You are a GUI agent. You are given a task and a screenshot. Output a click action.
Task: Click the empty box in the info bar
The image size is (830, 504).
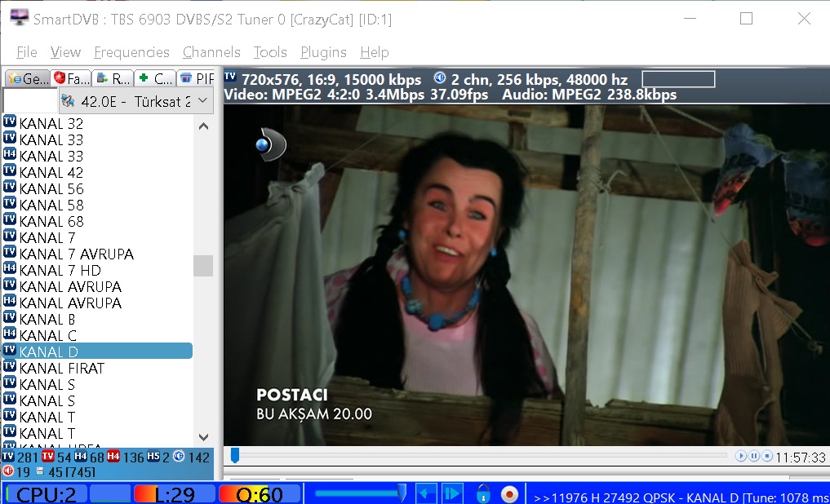tap(678, 79)
